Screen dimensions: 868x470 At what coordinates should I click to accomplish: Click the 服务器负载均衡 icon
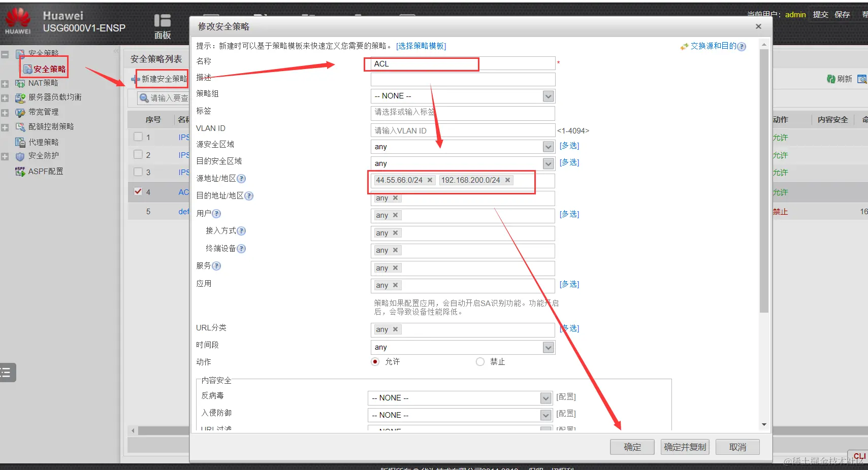tap(20, 97)
